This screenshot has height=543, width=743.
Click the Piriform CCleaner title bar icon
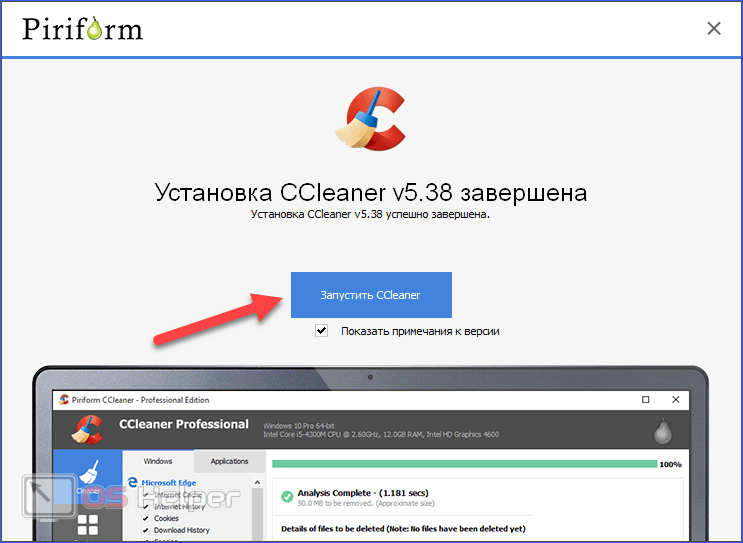coord(63,399)
